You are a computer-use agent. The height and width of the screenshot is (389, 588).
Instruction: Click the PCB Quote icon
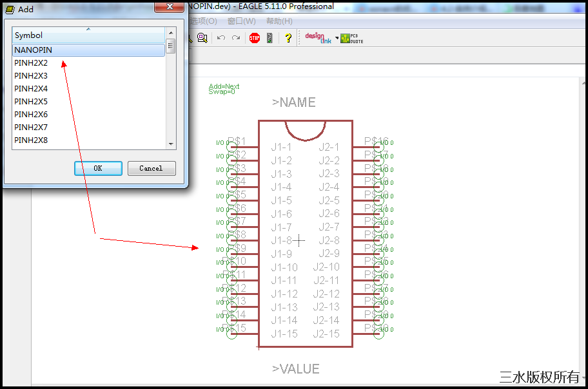352,38
